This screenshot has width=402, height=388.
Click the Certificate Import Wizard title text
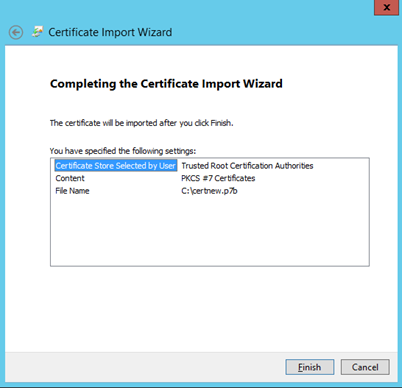110,32
